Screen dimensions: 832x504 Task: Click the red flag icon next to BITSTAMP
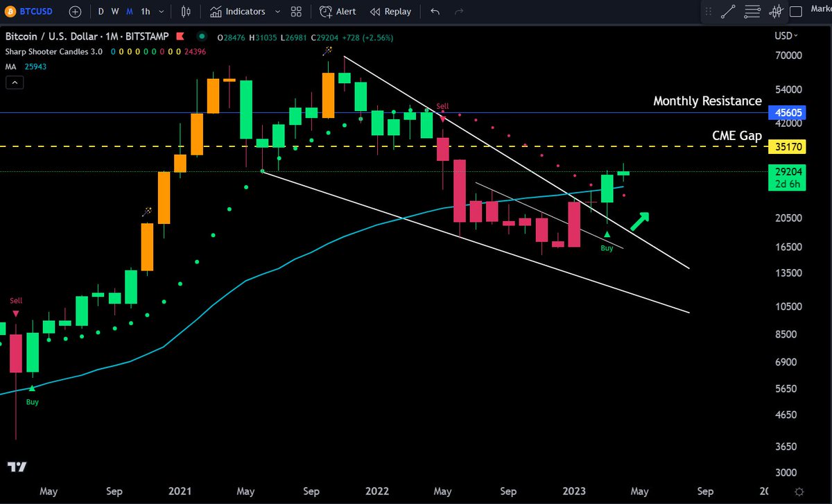[180, 36]
